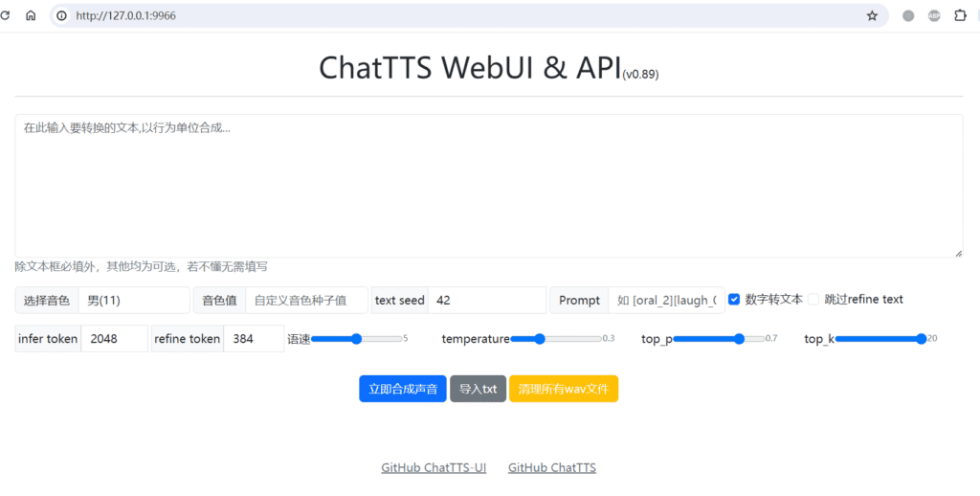Click the main text input area

[x=488, y=186]
